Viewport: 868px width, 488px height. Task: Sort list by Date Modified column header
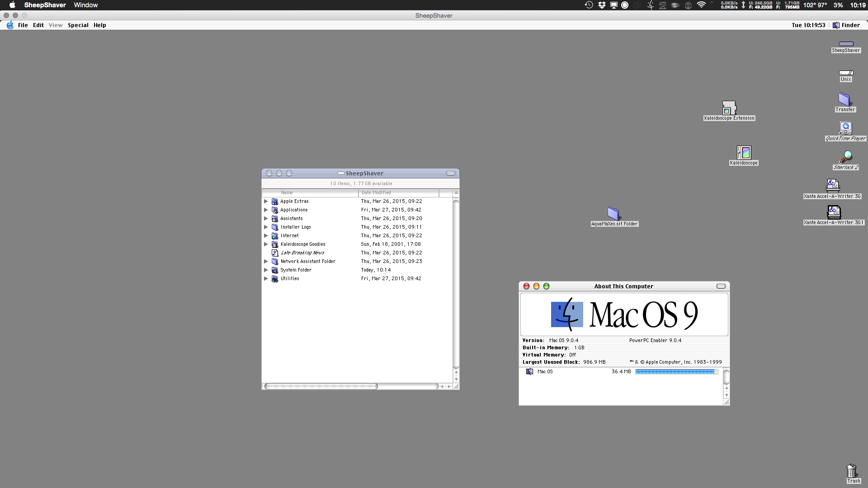pos(399,193)
